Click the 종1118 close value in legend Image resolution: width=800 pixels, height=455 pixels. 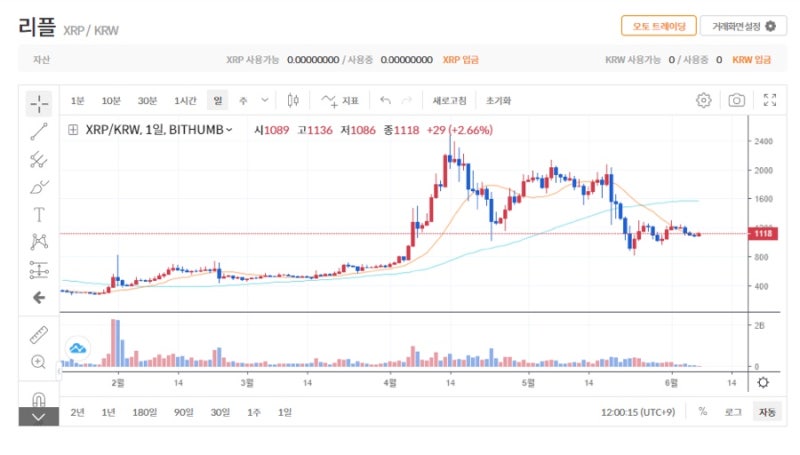pyautogui.click(x=402, y=130)
